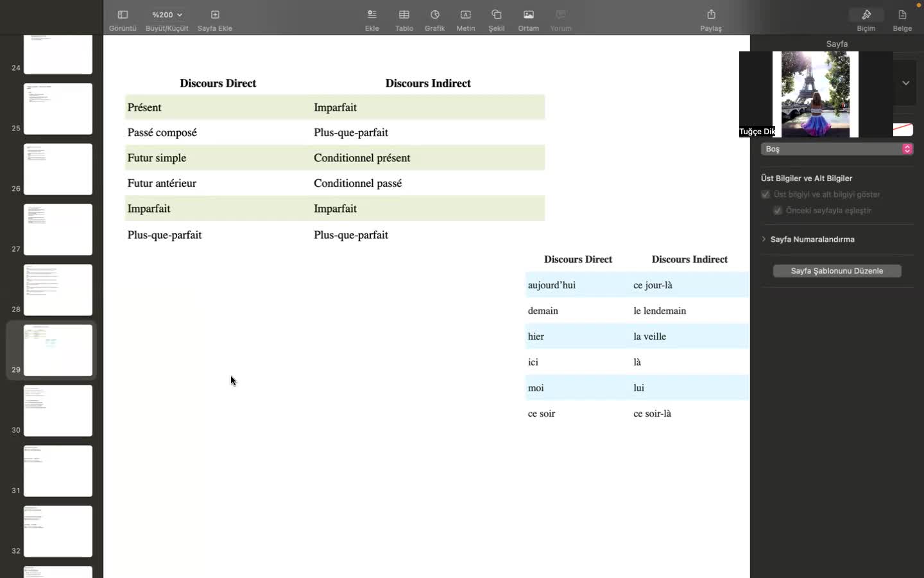Select the Futur simple cell

218,158
